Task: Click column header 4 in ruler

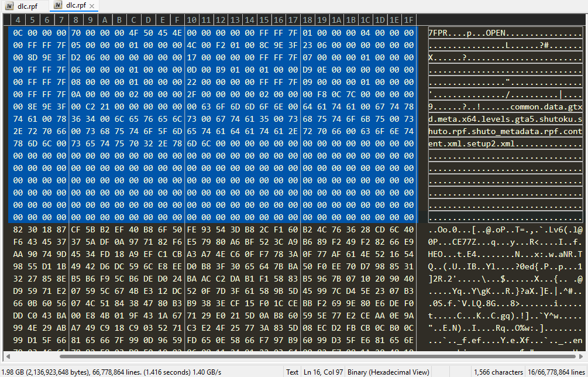Action: point(18,20)
